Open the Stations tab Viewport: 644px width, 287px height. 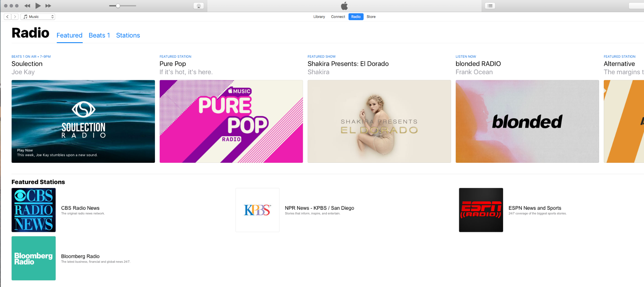(128, 35)
